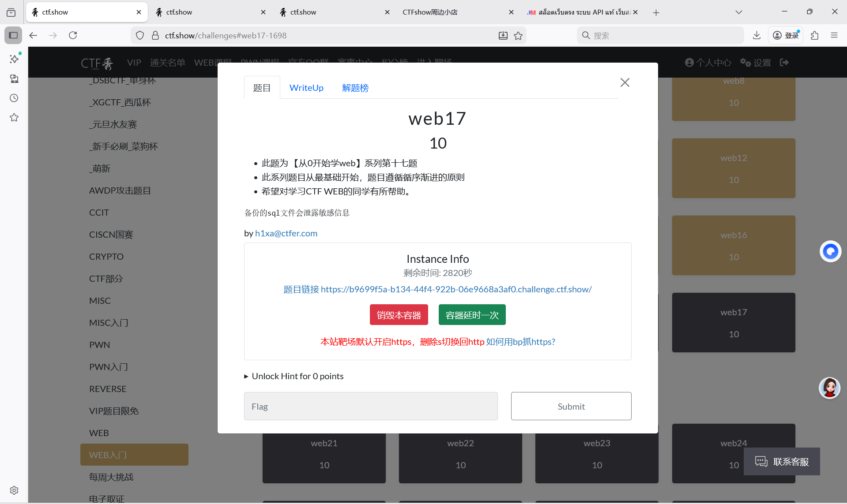The width and height of the screenshot is (847, 504).
Task: Select the AWDP攻击题目 category
Action: [x=120, y=190]
